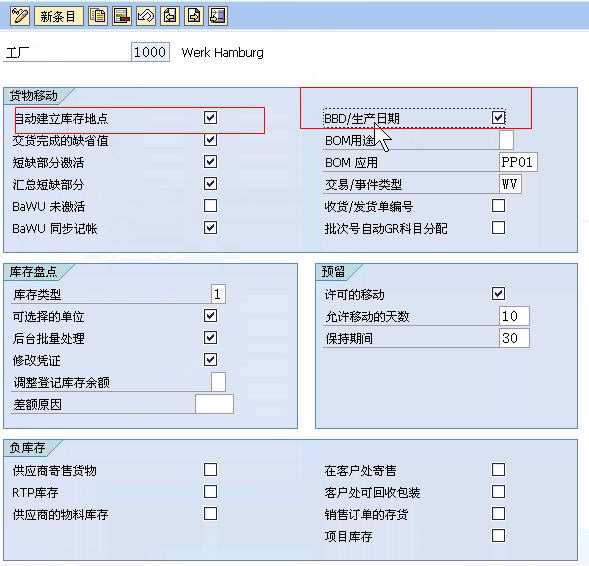The width and height of the screenshot is (589, 566).
Task: Enable 批次号自动GR科目分配 checkbox
Action: pyautogui.click(x=498, y=228)
